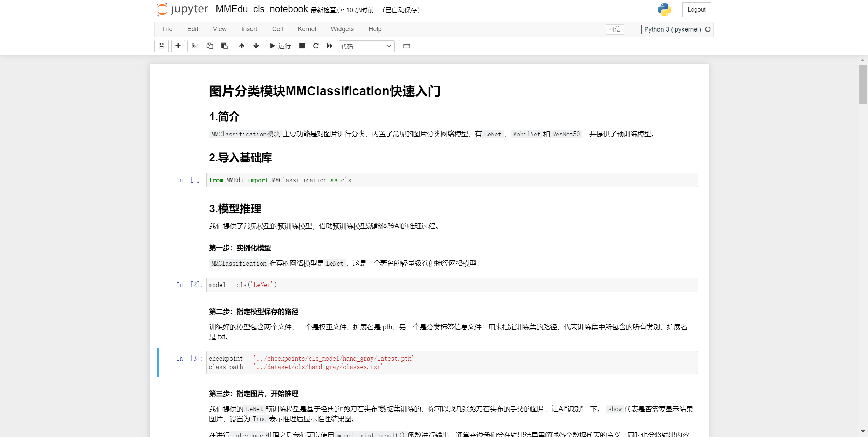Interrupt the kernel with stop icon
The image size is (868, 437).
[302, 46]
